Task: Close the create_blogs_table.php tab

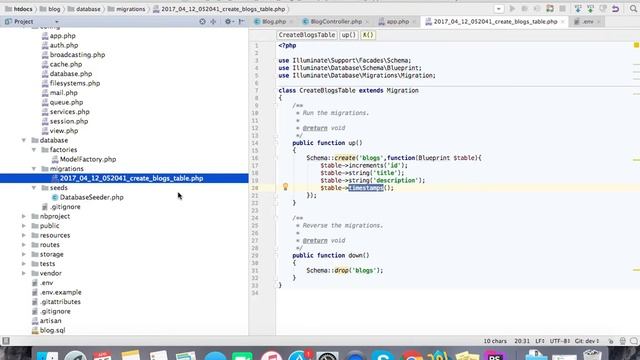Action: tap(563, 22)
